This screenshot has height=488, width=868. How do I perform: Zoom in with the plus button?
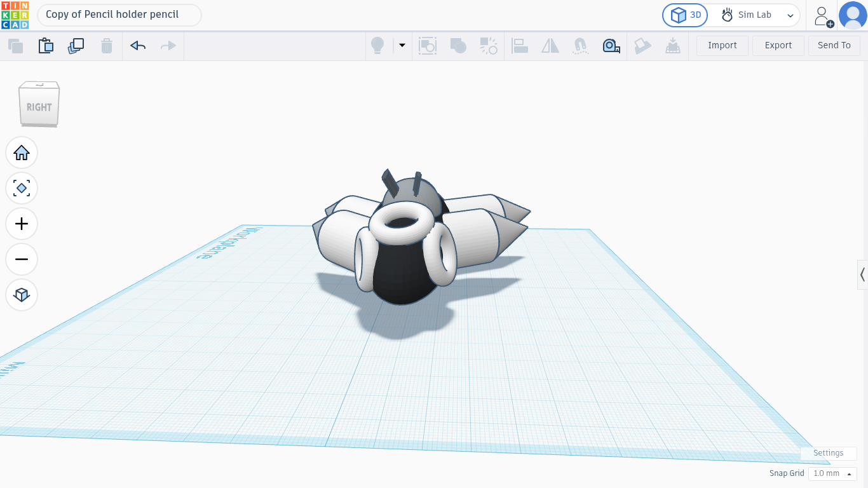tap(22, 224)
